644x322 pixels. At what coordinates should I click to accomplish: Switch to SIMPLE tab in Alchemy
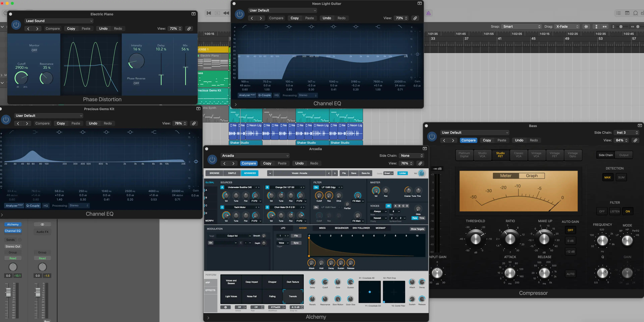pyautogui.click(x=232, y=173)
